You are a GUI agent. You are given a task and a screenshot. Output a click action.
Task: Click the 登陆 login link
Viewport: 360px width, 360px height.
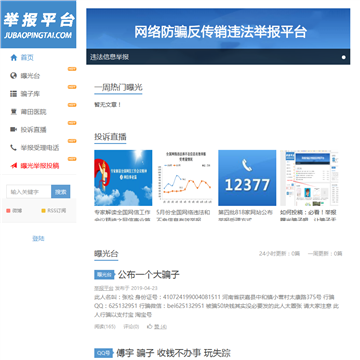(x=38, y=238)
